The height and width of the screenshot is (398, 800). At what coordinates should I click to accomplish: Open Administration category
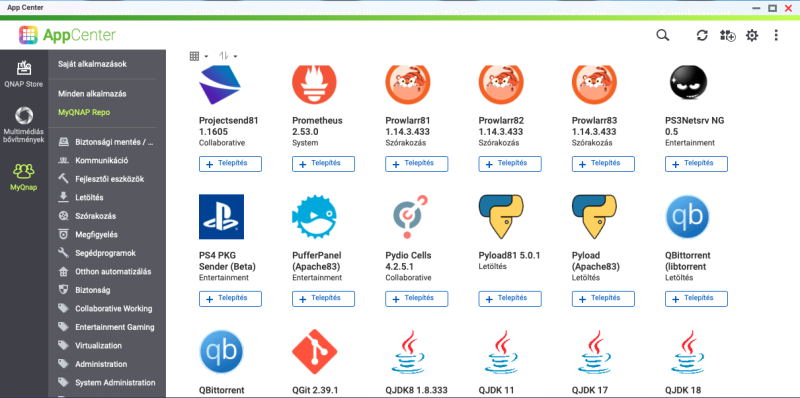(x=93, y=364)
